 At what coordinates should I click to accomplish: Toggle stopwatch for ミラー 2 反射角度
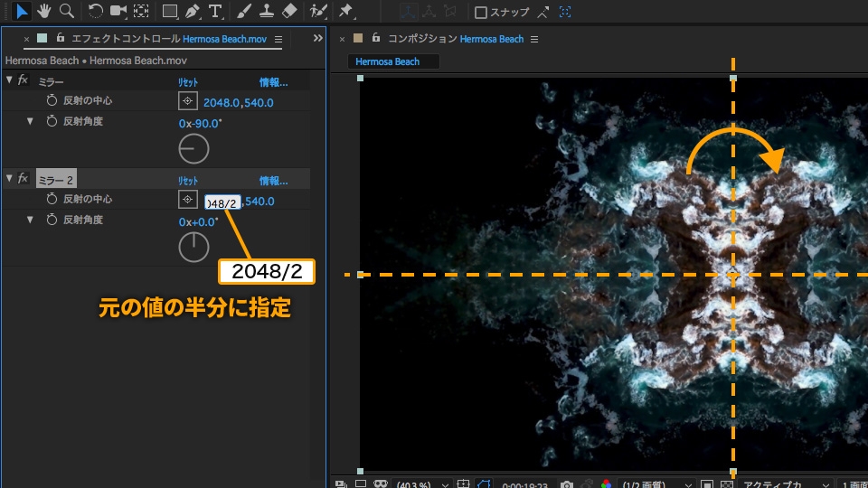pyautogui.click(x=52, y=219)
